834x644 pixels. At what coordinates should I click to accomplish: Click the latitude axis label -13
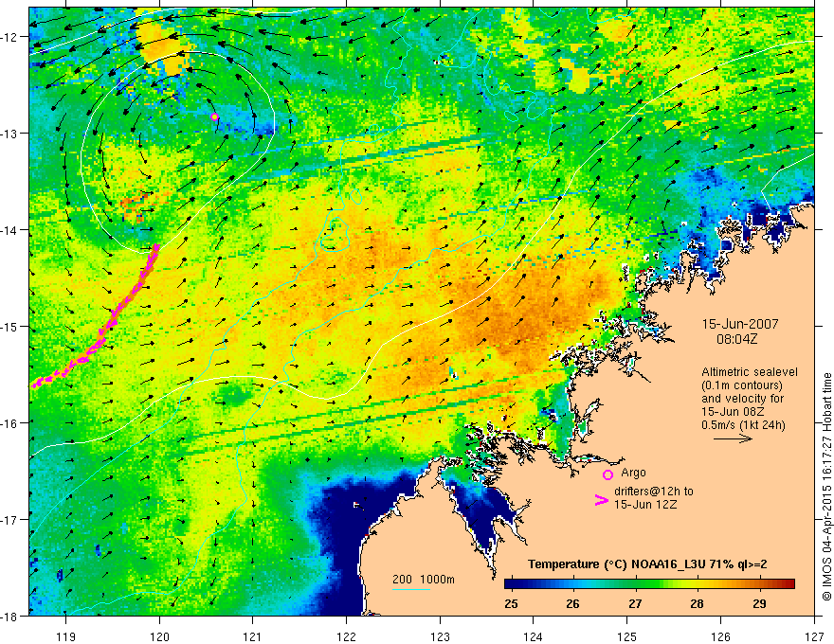[x=9, y=134]
